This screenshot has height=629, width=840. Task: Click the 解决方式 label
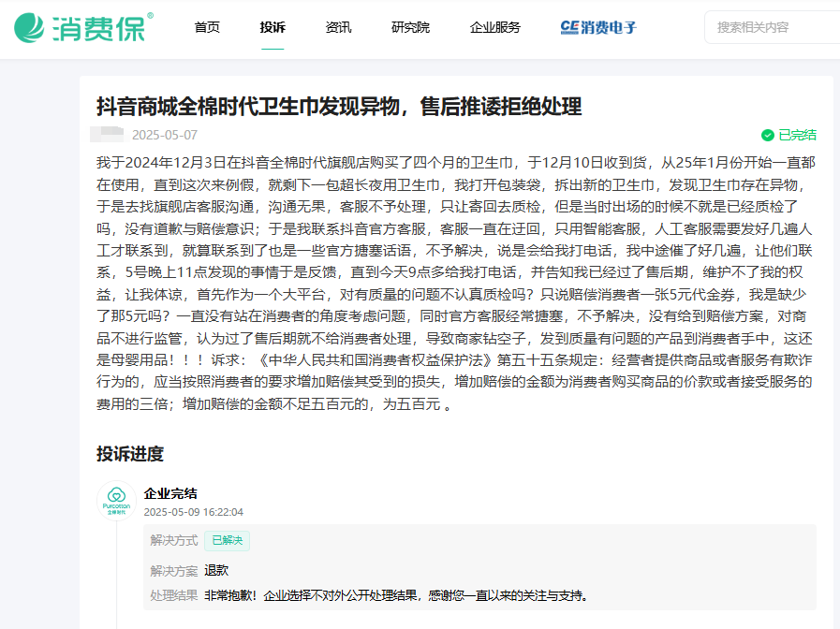coord(173,541)
